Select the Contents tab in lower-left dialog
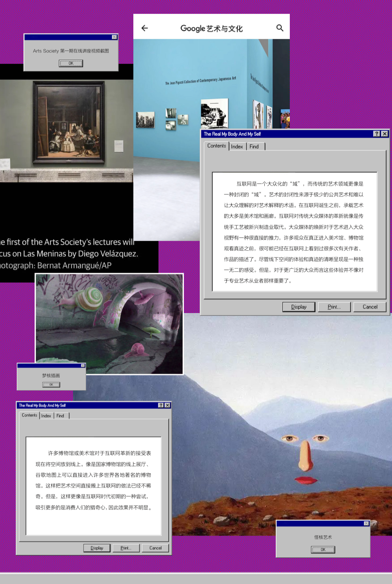The width and height of the screenshot is (392, 584). [29, 415]
